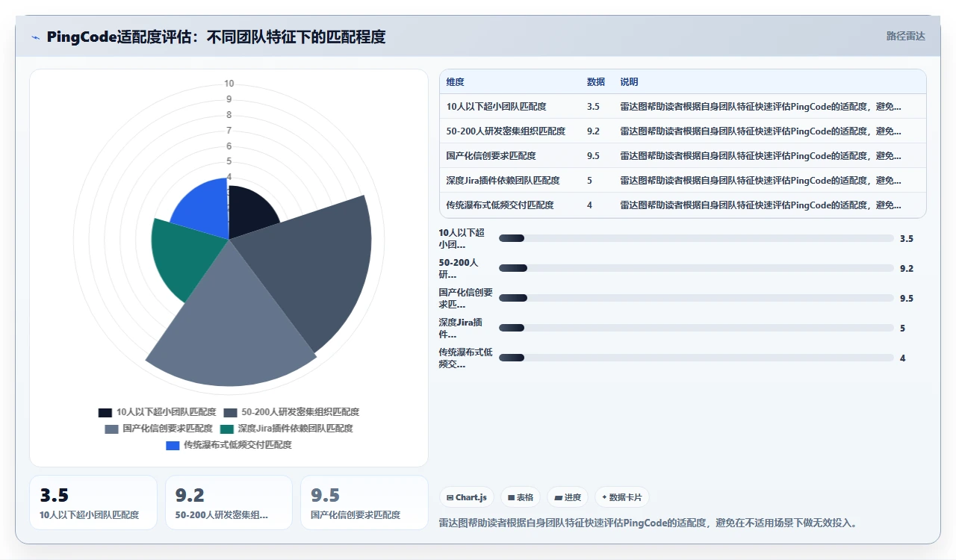This screenshot has height=560, width=956.
Task: Click the footer description about 雷达图
Action: (x=648, y=523)
